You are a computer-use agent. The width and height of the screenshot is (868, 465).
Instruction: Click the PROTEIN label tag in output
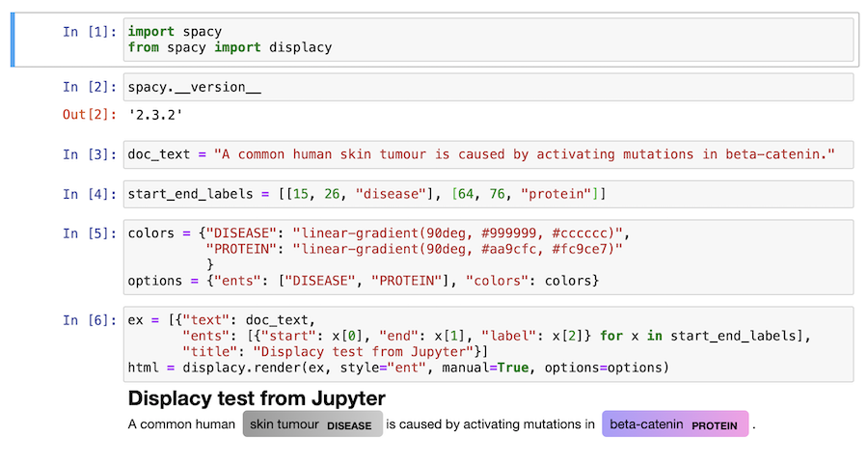(x=715, y=425)
